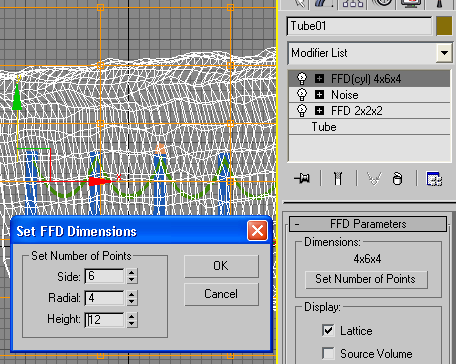Open the Modifier List dropdown
The height and width of the screenshot is (364, 456).
click(444, 53)
